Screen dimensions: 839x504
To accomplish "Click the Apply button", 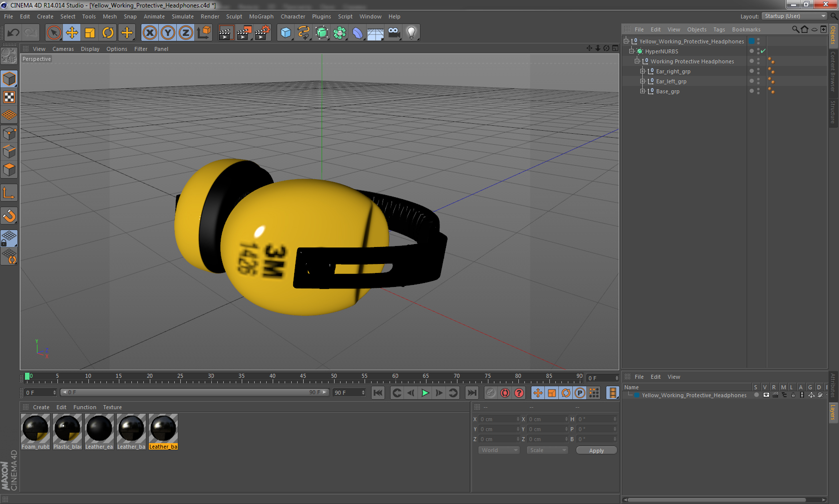I will point(596,450).
